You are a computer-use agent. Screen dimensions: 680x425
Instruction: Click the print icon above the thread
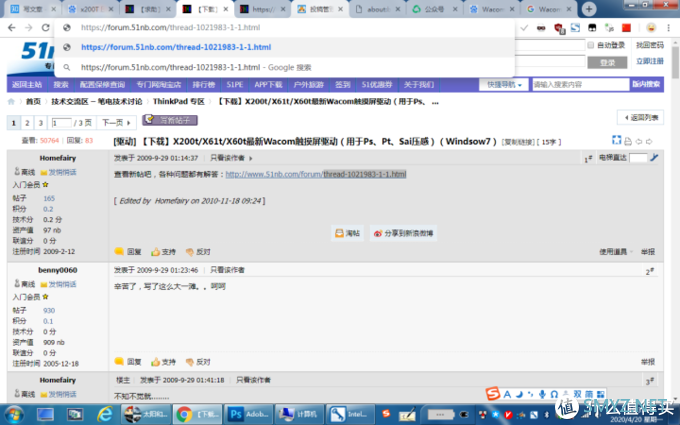coord(628,141)
